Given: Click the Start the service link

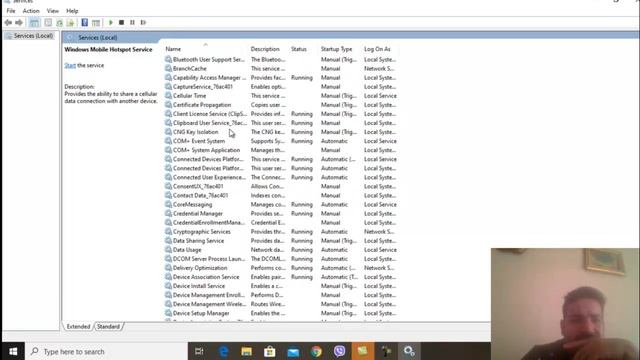Looking at the screenshot, I should (70, 65).
